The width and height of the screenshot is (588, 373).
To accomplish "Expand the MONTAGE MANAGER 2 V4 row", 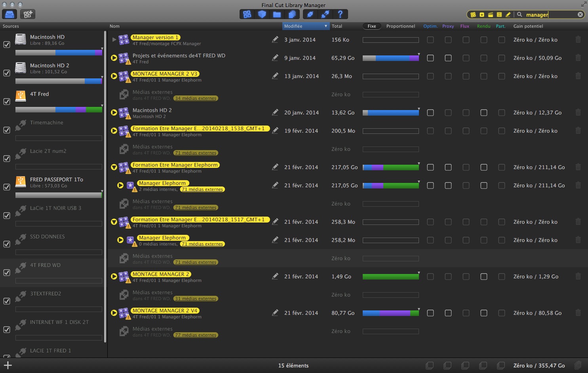I will click(x=114, y=313).
